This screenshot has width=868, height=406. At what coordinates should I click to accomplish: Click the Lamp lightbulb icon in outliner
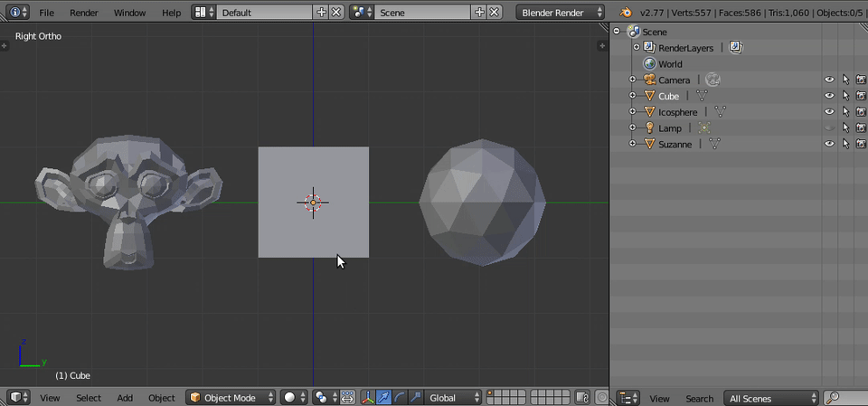pos(649,128)
